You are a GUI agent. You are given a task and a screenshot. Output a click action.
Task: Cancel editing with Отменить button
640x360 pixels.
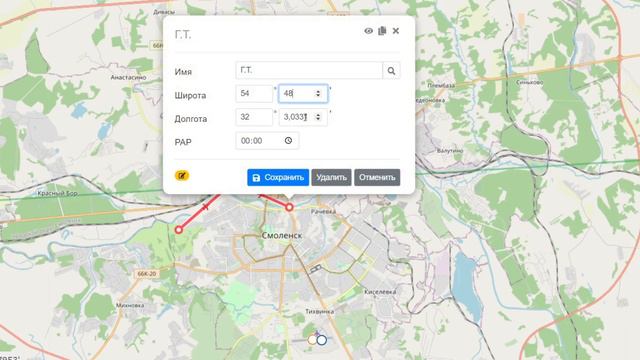pos(377,178)
